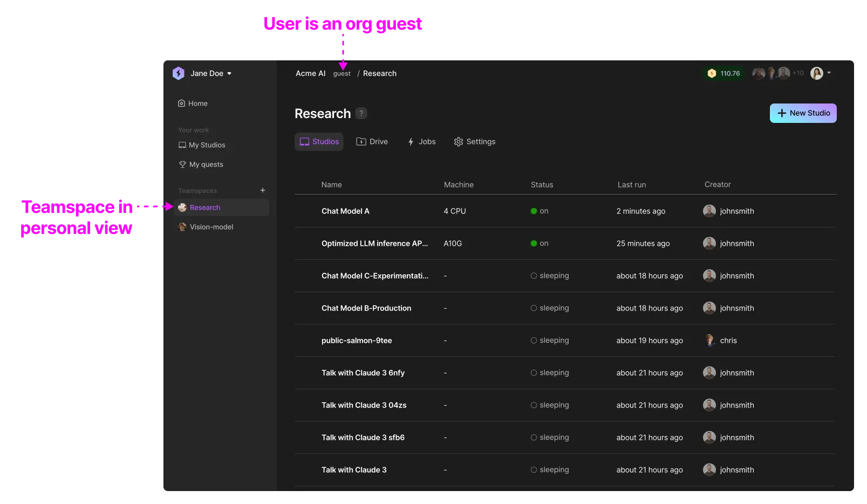Open Chat Model C-Experimentati... studio

click(375, 276)
